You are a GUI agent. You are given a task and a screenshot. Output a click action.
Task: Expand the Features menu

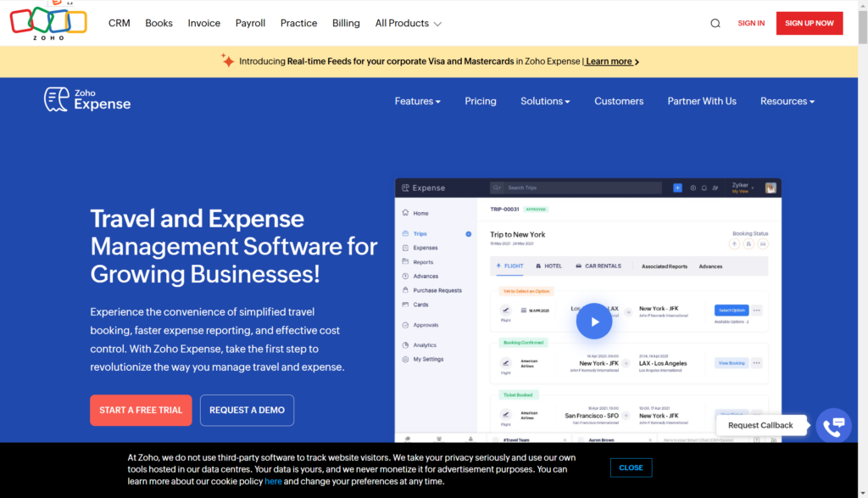click(x=417, y=101)
